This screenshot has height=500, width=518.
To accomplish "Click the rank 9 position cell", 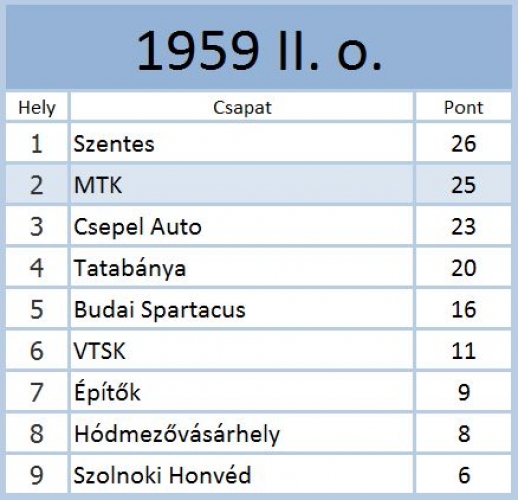I will pyautogui.click(x=37, y=474).
